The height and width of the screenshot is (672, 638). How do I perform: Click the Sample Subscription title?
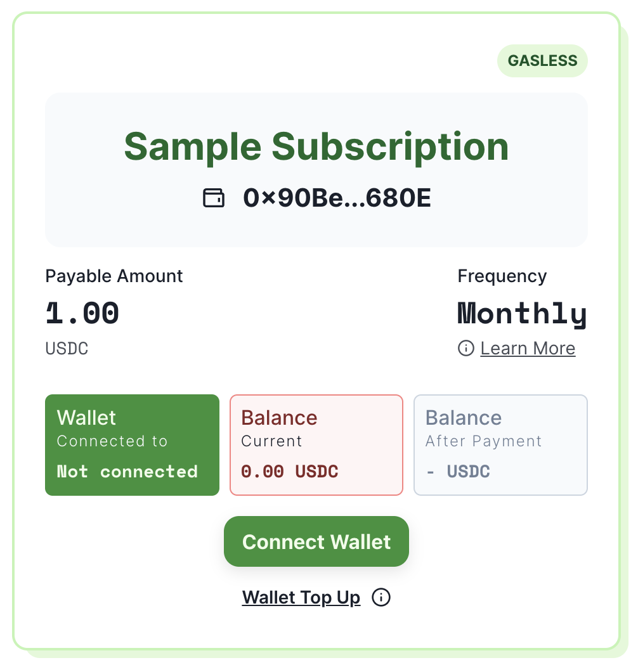point(316,146)
